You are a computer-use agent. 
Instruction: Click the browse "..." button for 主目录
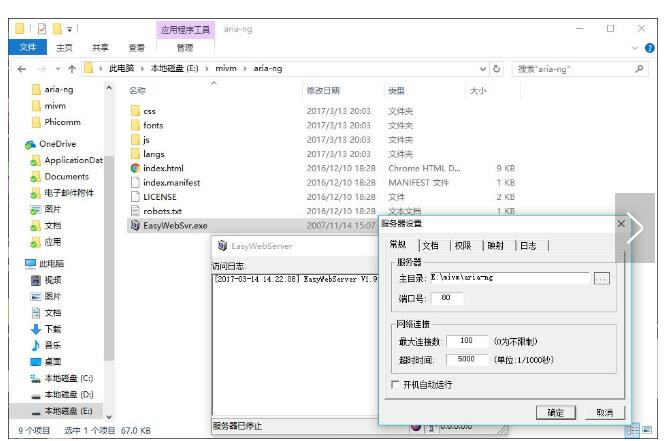[x=601, y=278]
